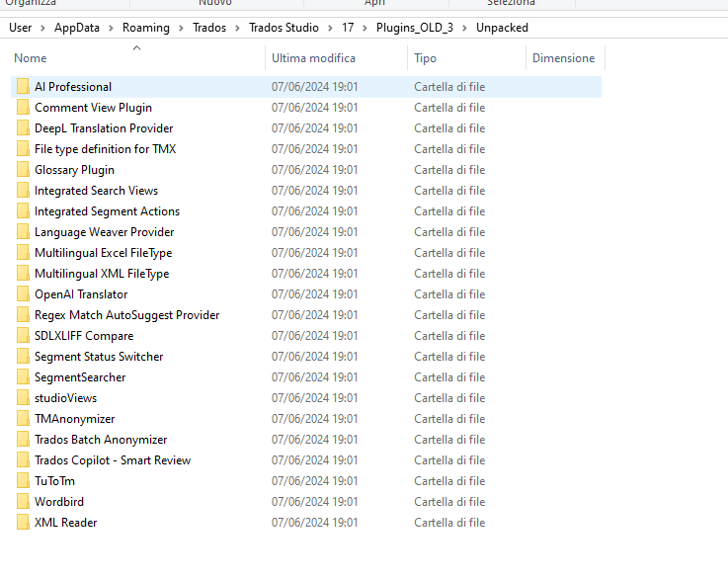Click the Segment Status Switcher folder icon
728x580 pixels.
(x=23, y=356)
